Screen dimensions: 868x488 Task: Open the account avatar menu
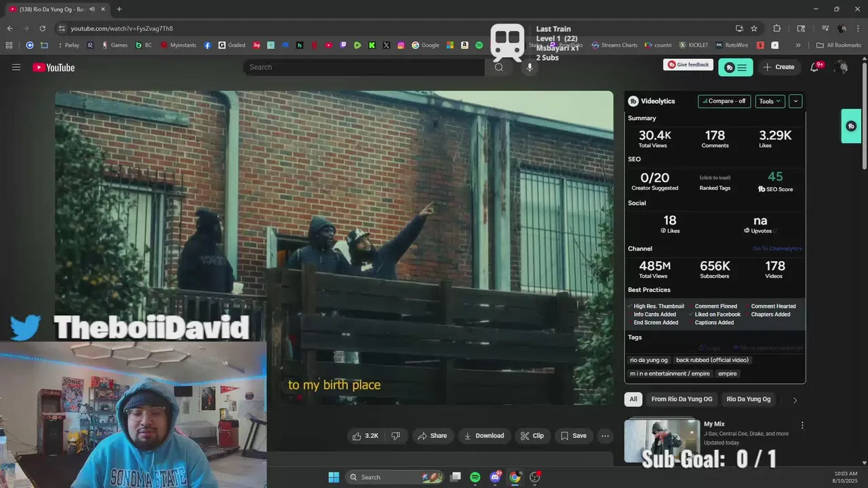point(842,67)
